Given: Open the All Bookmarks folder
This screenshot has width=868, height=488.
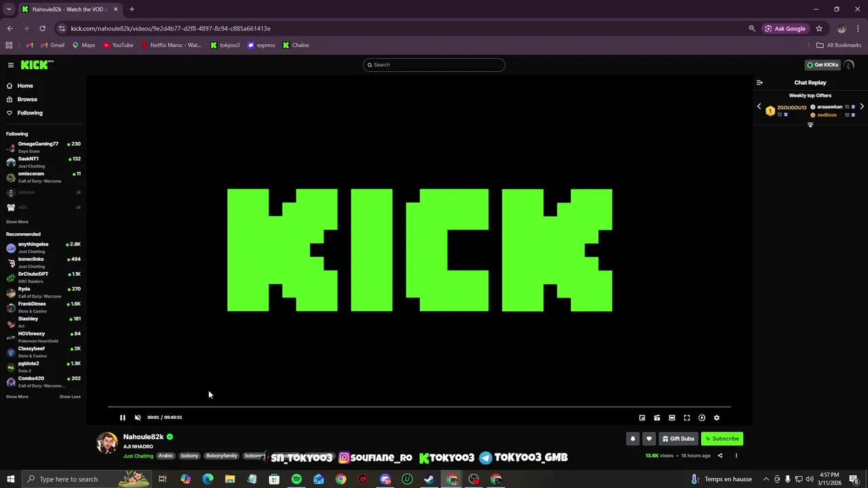Looking at the screenshot, I should 839,45.
